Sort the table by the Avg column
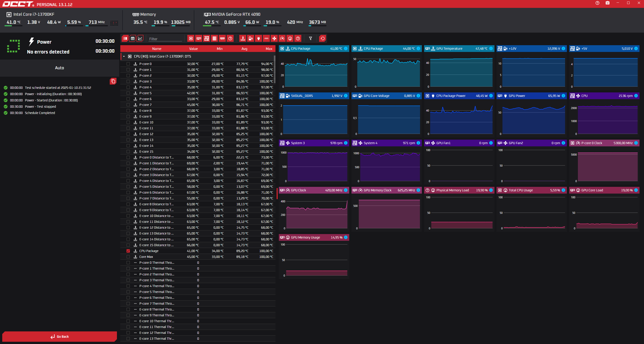644x344 pixels. click(x=244, y=49)
